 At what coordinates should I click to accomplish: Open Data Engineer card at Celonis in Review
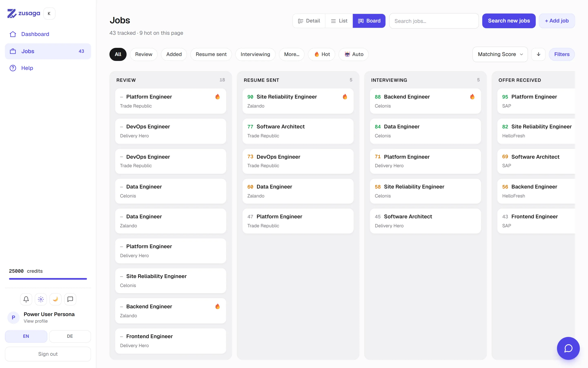(170, 191)
